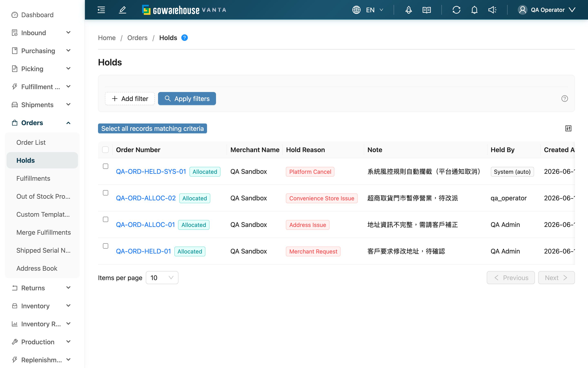Click the Dashboard gauge icon

pyautogui.click(x=14, y=15)
